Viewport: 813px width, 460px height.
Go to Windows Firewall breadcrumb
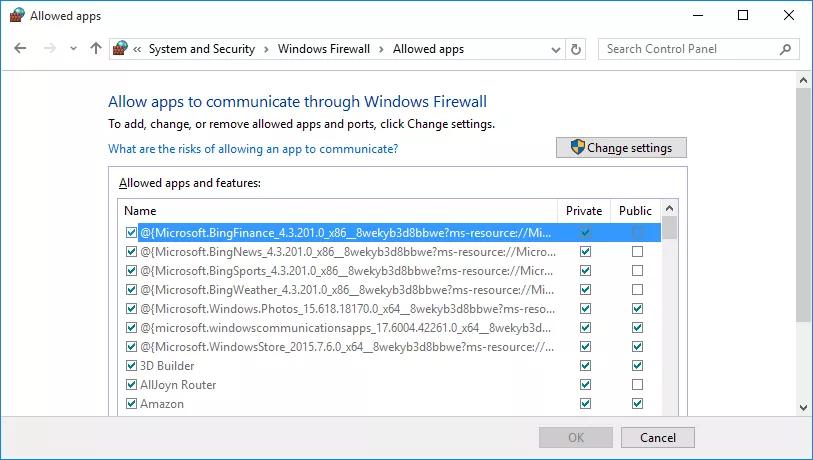tap(324, 49)
